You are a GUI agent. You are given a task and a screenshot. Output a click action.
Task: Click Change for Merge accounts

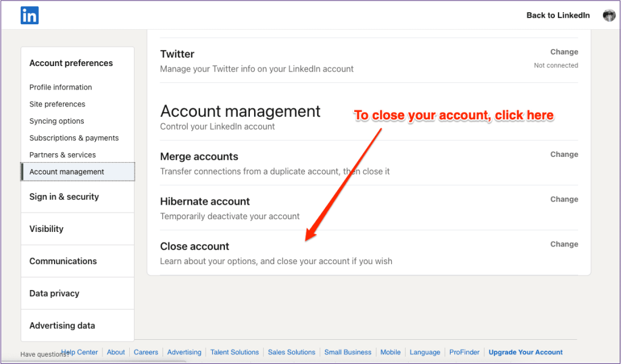pos(564,154)
